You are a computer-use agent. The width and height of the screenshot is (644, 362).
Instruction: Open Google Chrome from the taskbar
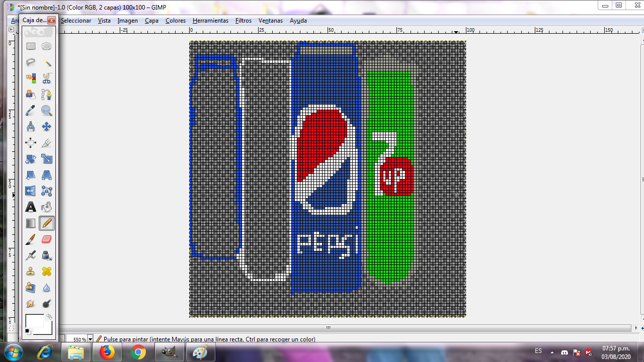click(x=138, y=352)
